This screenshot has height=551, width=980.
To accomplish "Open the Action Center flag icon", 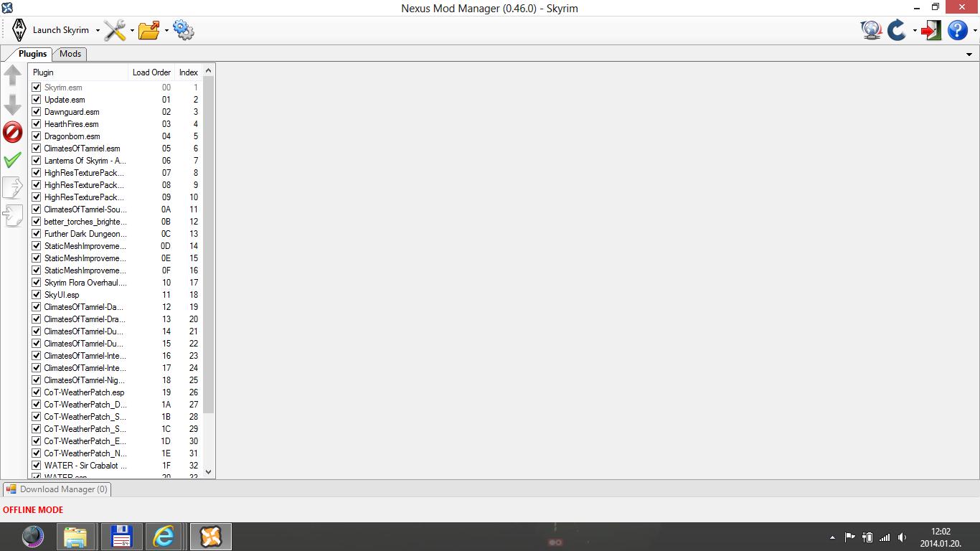I will tap(849, 537).
